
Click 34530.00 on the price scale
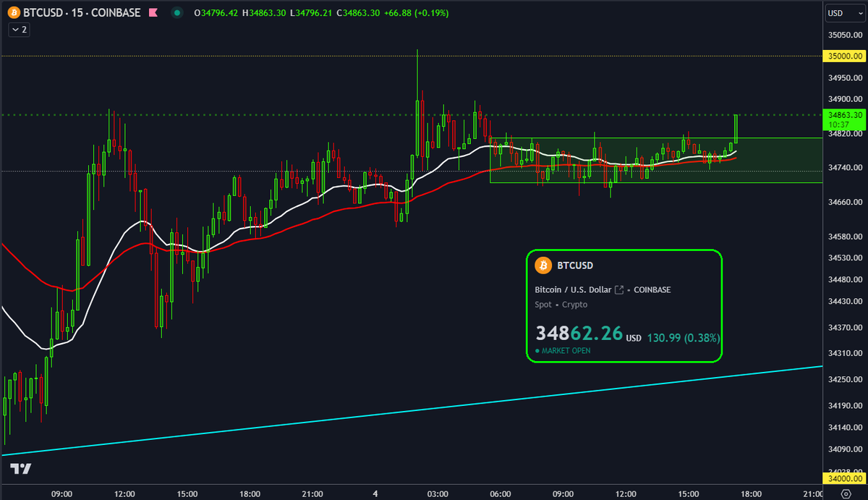click(x=844, y=258)
